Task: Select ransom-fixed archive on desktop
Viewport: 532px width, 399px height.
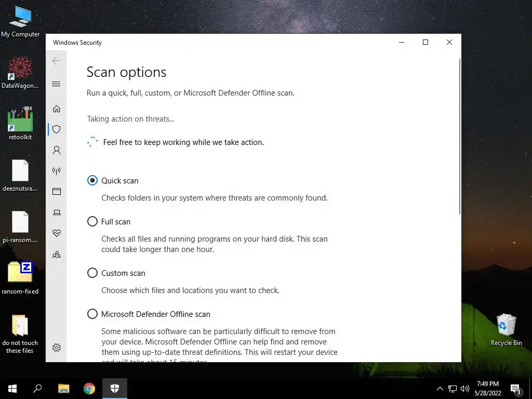Action: tap(20, 277)
